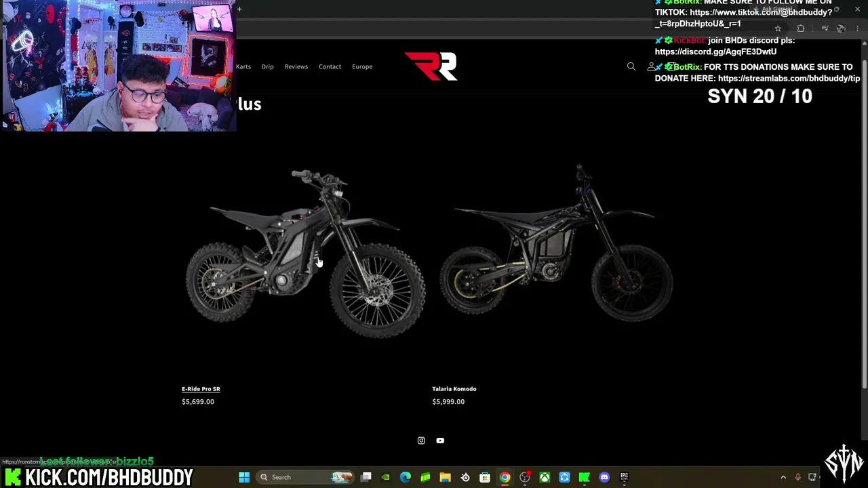Open the Talaria Komodo product link

tap(454, 389)
